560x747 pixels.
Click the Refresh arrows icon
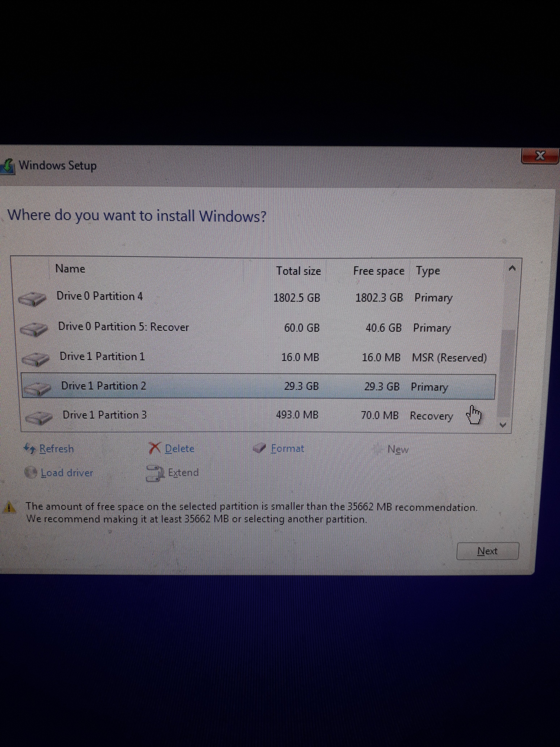coord(30,449)
